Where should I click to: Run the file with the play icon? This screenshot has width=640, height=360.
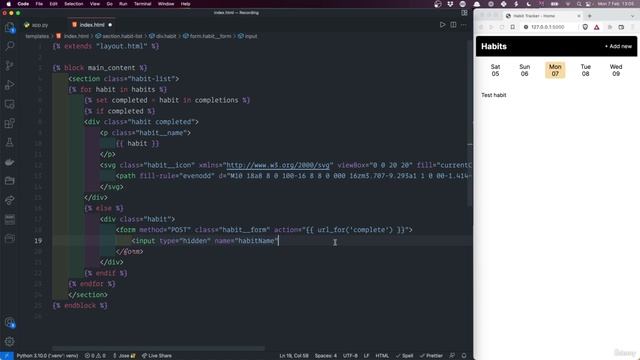(x=442, y=25)
